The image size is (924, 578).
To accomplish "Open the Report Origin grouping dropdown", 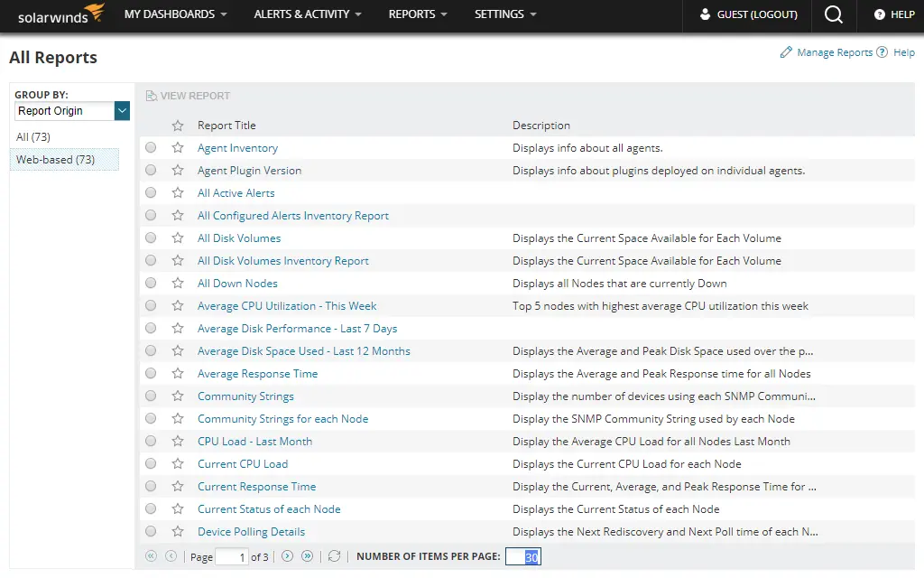I will coord(122,110).
